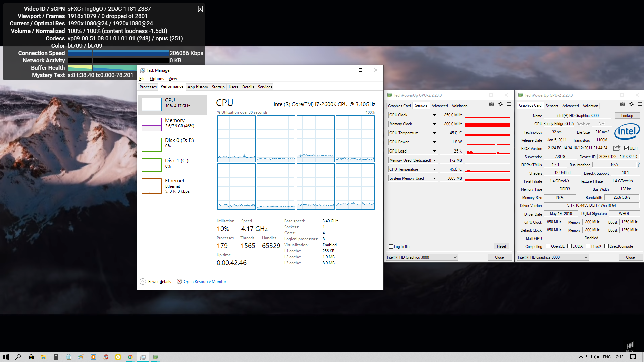Open the GPU Clock sensor dropdown
The width and height of the screenshot is (644, 362).
[434, 115]
